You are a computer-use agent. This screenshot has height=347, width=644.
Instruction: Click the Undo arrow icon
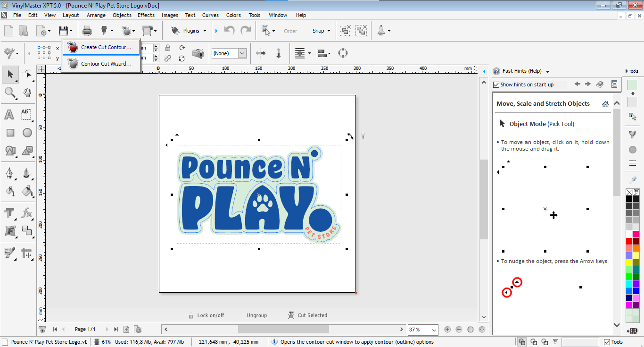coord(229,31)
